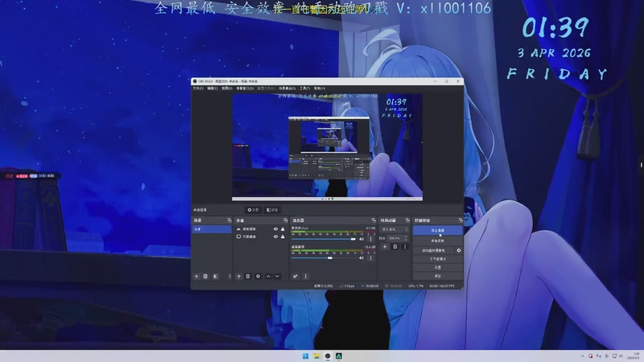Open Windows Start menu
Image resolution: width=644 pixels, height=362 pixels.
coord(306,356)
